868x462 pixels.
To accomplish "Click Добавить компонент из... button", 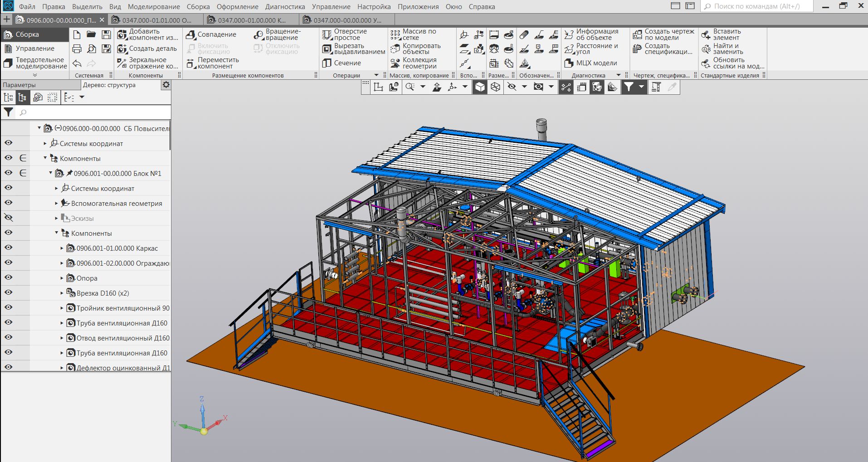I will click(x=147, y=34).
